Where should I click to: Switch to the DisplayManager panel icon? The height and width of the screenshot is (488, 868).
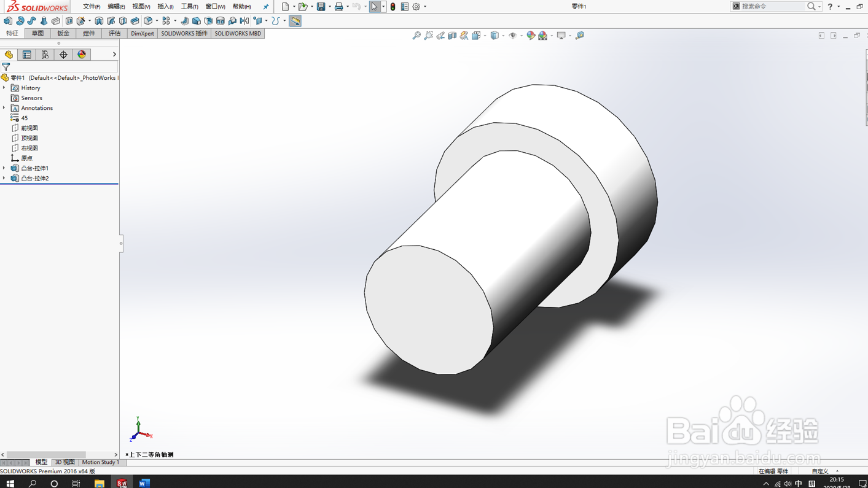(x=80, y=54)
